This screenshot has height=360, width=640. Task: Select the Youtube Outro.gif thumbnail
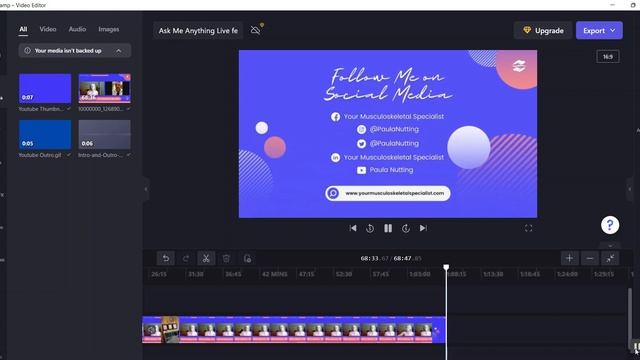pyautogui.click(x=45, y=135)
